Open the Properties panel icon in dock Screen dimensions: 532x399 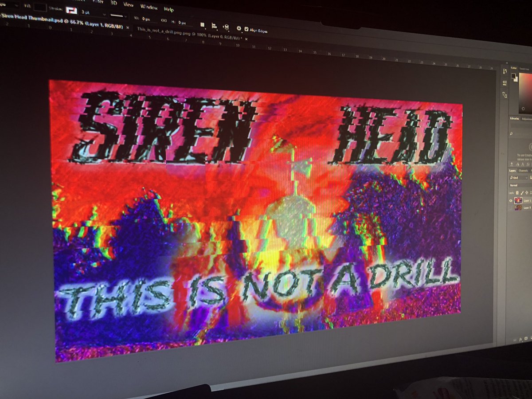coord(504,82)
